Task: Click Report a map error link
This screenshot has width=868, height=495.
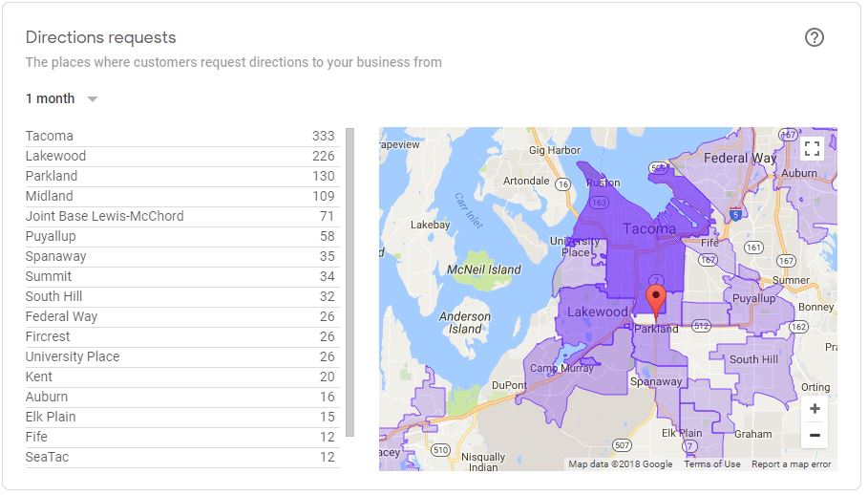Action: coord(791,464)
